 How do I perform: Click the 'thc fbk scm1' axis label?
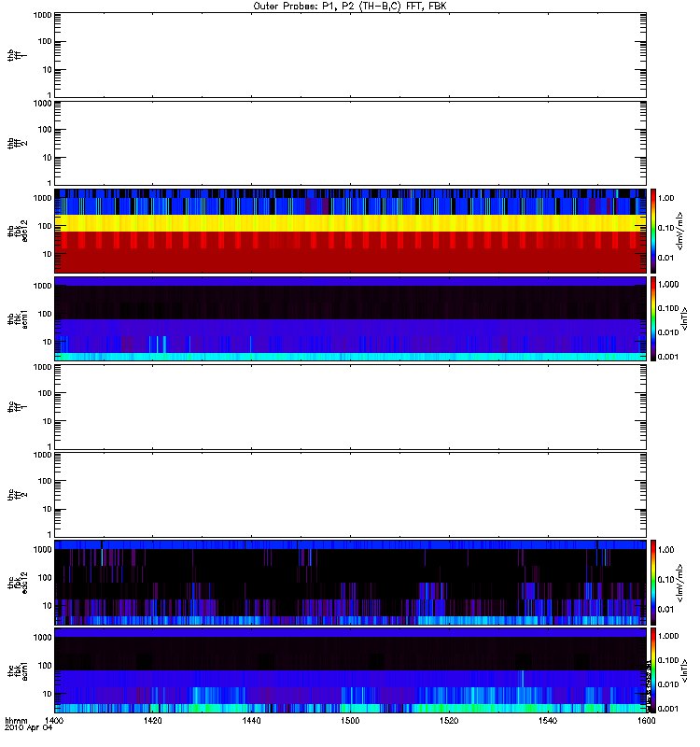(17, 670)
